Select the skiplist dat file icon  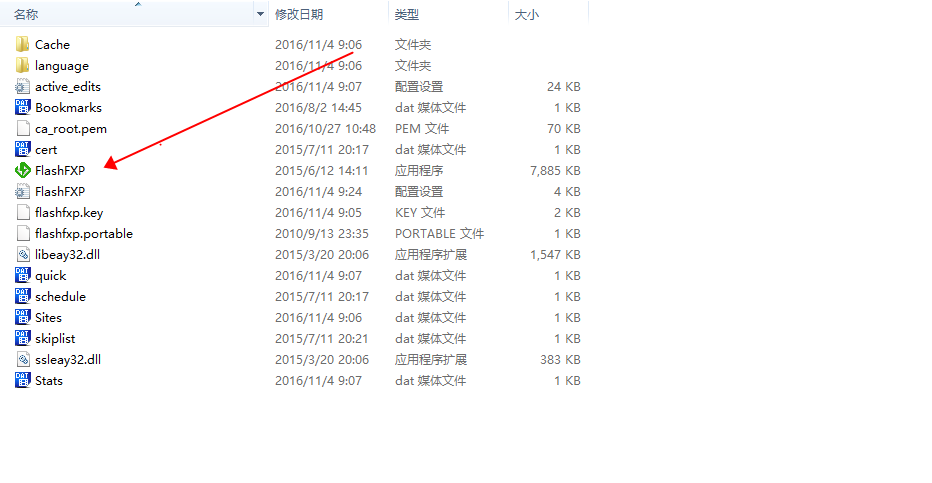[x=23, y=339]
